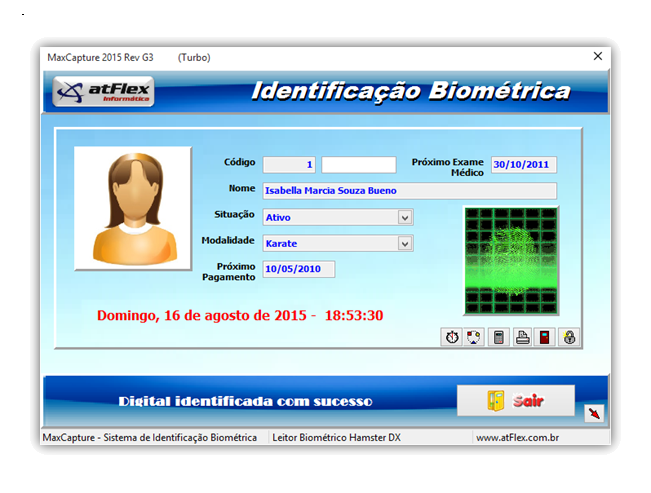Click the Sair exit button

[x=516, y=400]
